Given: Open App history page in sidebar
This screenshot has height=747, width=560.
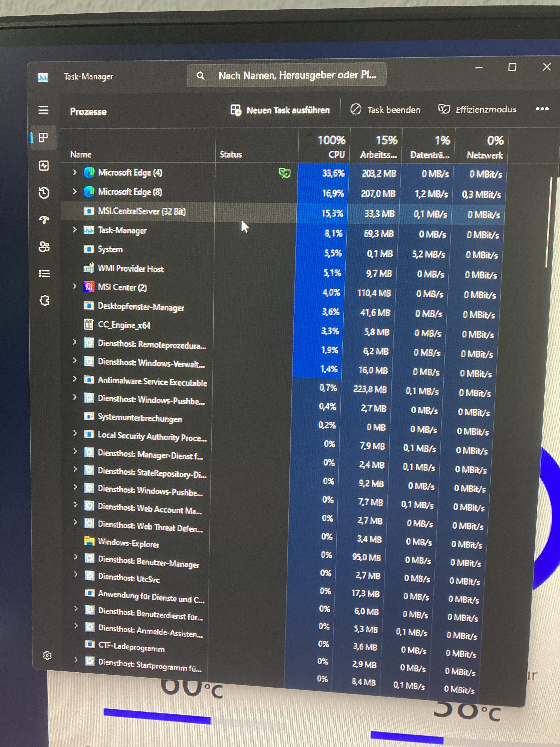Looking at the screenshot, I should click(44, 193).
